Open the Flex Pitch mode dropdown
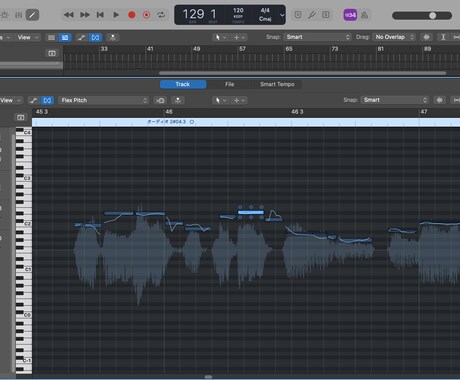460x380 pixels. pyautogui.click(x=104, y=100)
